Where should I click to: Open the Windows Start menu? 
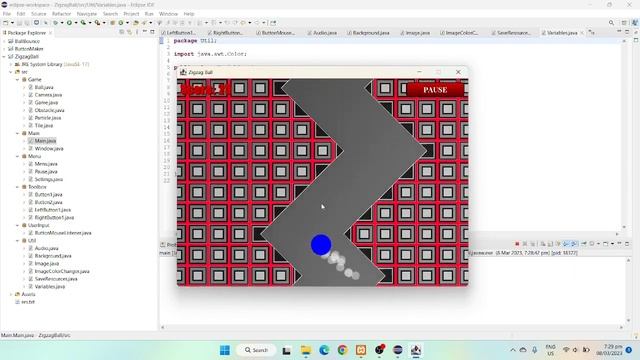click(x=224, y=350)
